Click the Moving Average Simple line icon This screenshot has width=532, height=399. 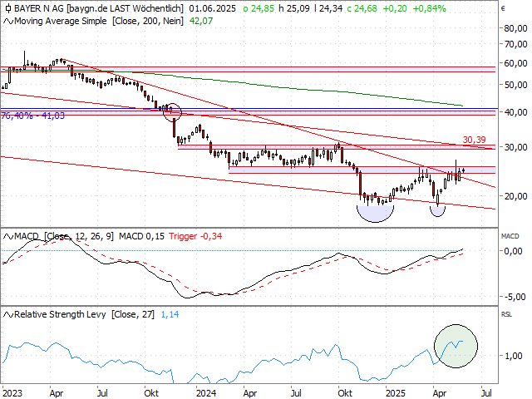pyautogui.click(x=8, y=22)
